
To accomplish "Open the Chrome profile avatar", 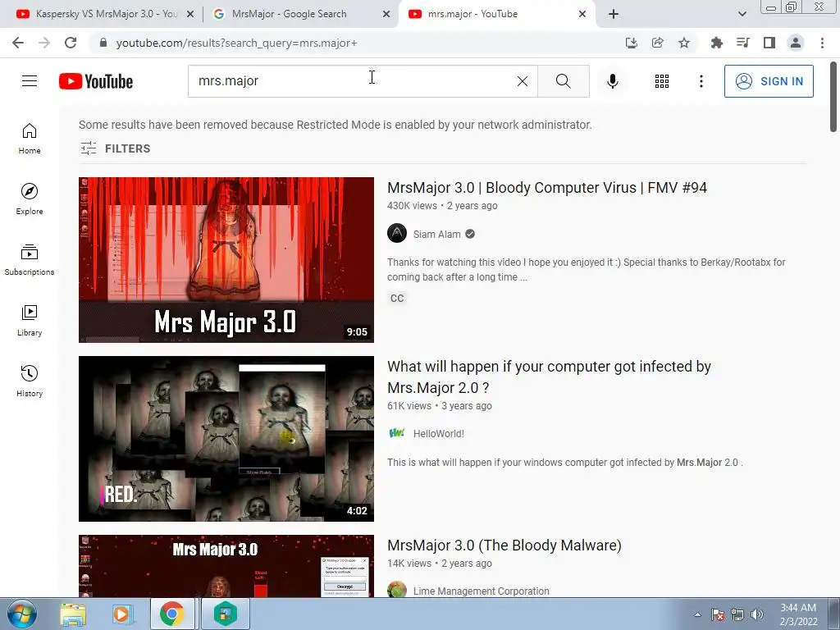I will click(796, 43).
